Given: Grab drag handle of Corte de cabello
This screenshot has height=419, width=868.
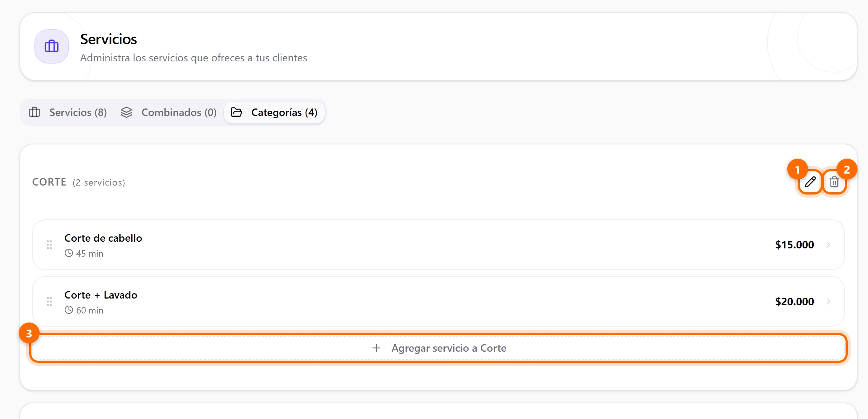Looking at the screenshot, I should 49,245.
